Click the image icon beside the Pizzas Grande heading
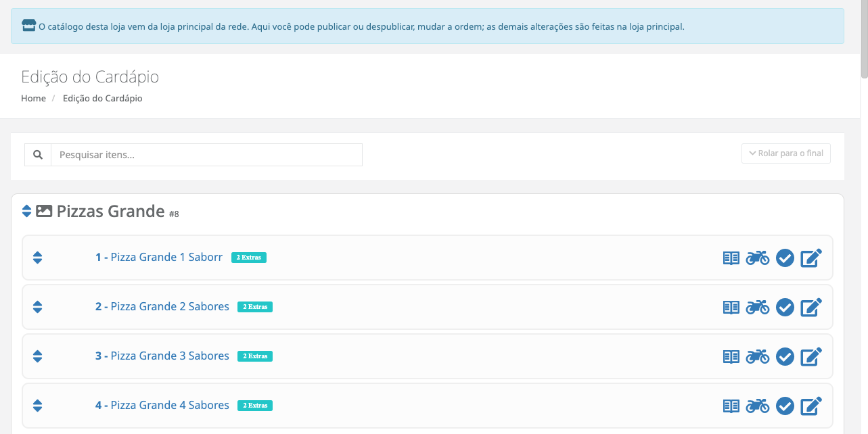 click(44, 211)
